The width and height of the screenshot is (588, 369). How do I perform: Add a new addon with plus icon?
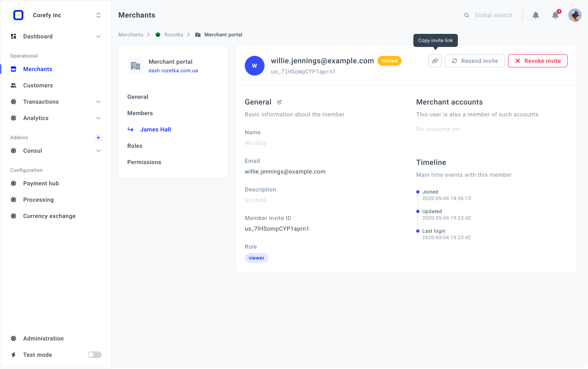(x=98, y=138)
